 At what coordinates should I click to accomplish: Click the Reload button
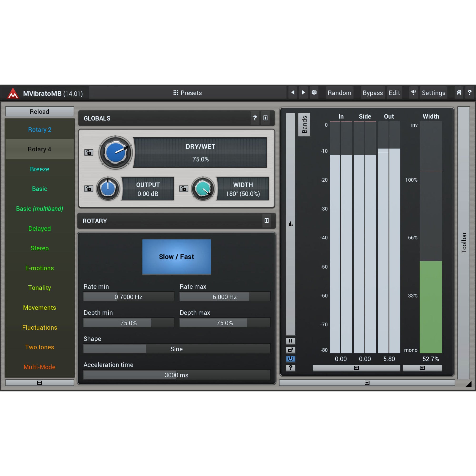pyautogui.click(x=40, y=112)
